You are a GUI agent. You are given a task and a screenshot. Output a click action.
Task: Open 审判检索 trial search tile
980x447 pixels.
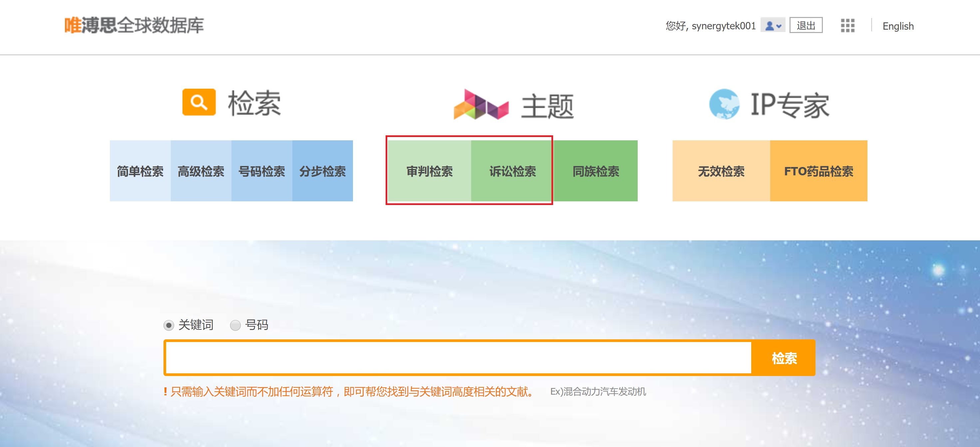click(x=429, y=171)
